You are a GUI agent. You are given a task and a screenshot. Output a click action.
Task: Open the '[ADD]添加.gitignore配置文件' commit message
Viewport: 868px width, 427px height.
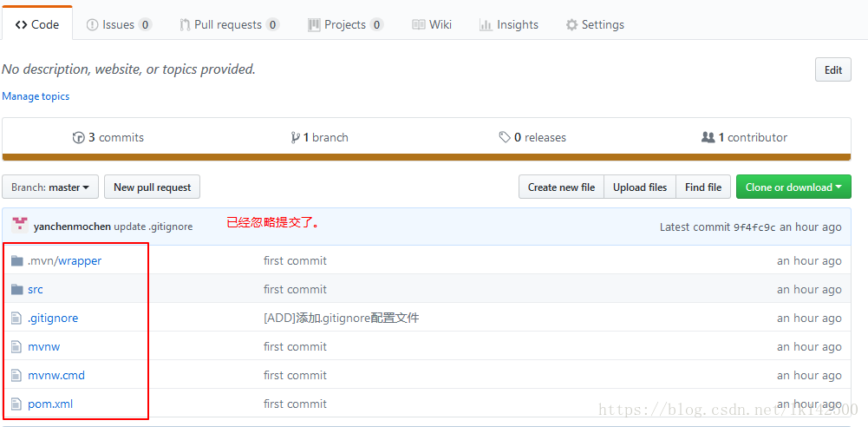341,318
